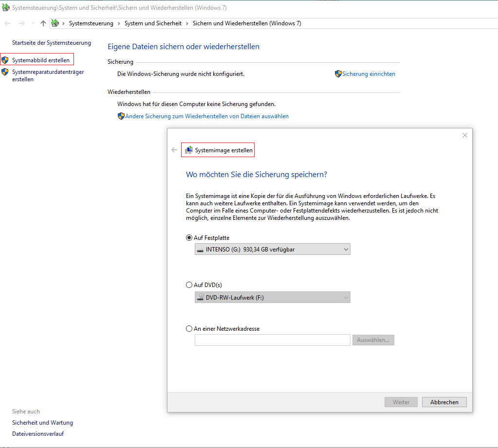Click the back arrow in the navigation bar
Screen dimensions: 498x448
coord(8,23)
